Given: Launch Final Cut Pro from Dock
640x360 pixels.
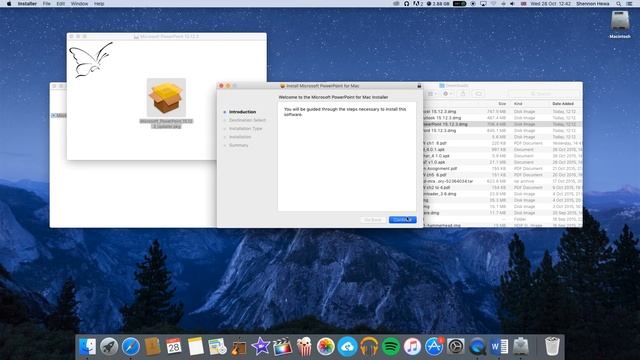Looking at the screenshot, I should 282,347.
